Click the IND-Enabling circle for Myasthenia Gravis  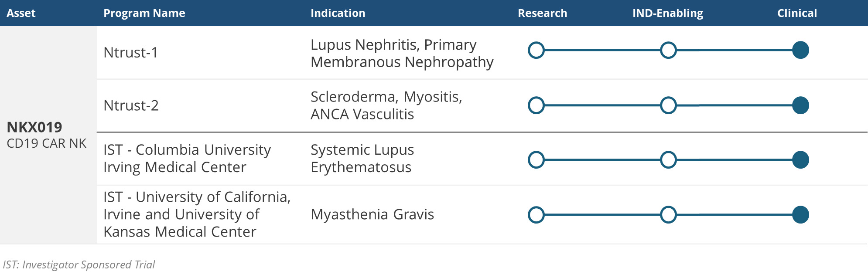[668, 215]
